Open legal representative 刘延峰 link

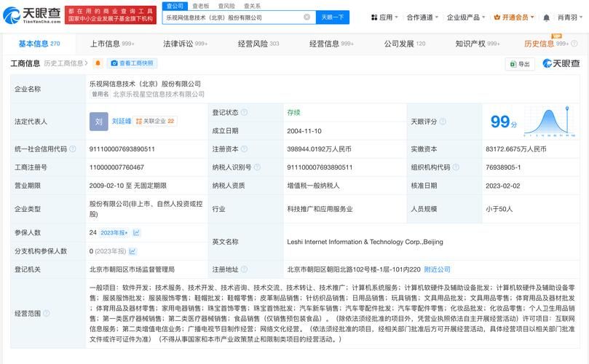point(122,121)
